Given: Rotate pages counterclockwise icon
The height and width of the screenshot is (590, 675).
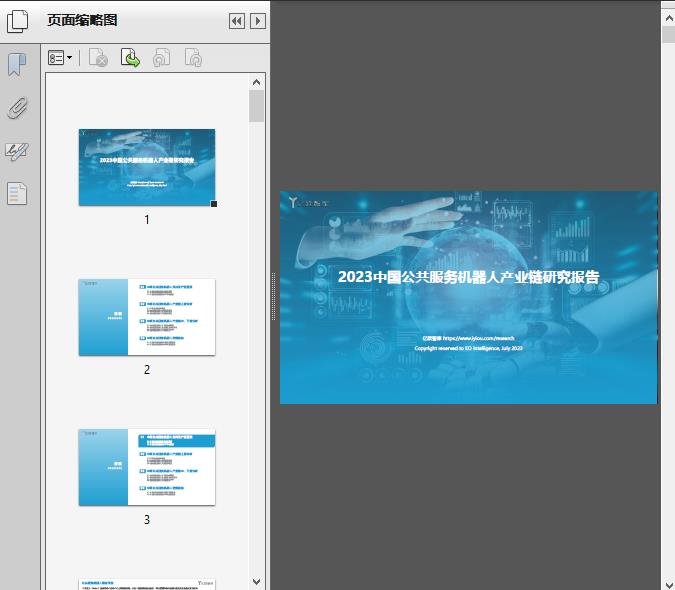Looking at the screenshot, I should click(161, 58).
